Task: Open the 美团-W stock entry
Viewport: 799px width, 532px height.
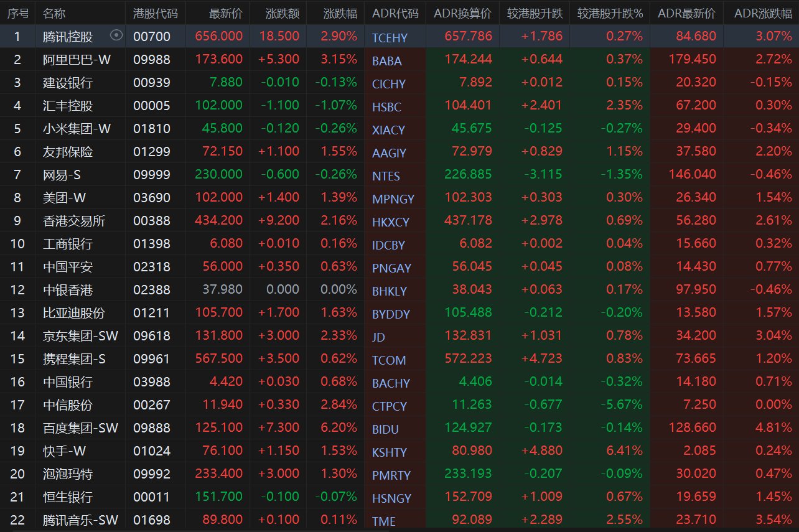Action: tap(65, 198)
